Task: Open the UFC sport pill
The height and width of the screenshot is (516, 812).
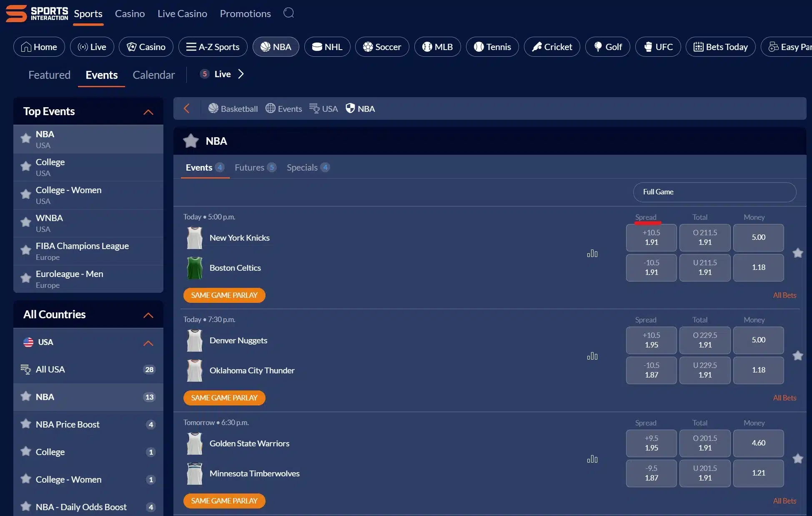Action: 658,47
